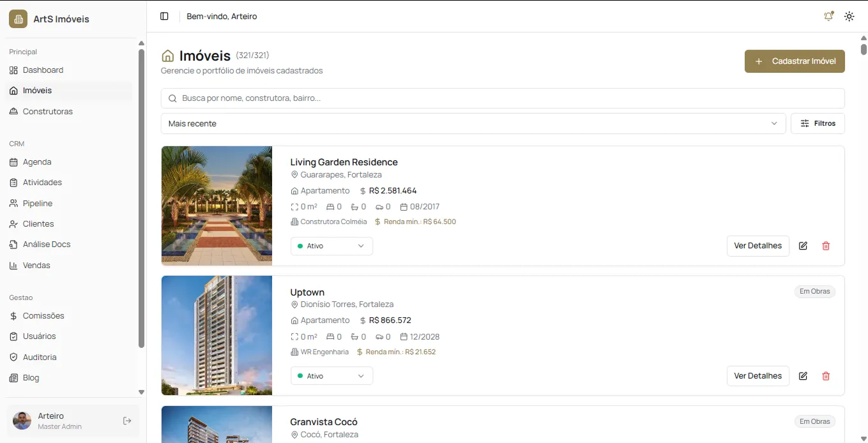Delete Living Garden Residence trash icon
This screenshot has width=868, height=443.
tap(826, 246)
